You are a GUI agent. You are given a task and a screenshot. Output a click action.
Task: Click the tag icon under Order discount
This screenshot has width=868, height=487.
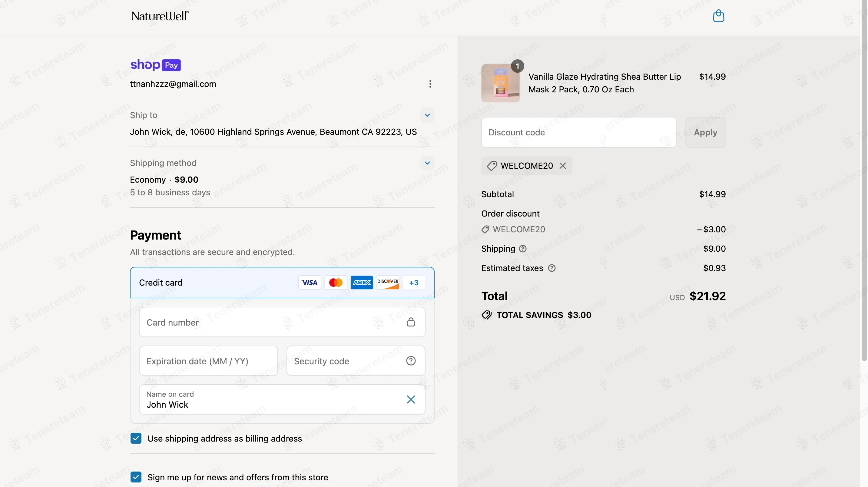click(x=485, y=229)
